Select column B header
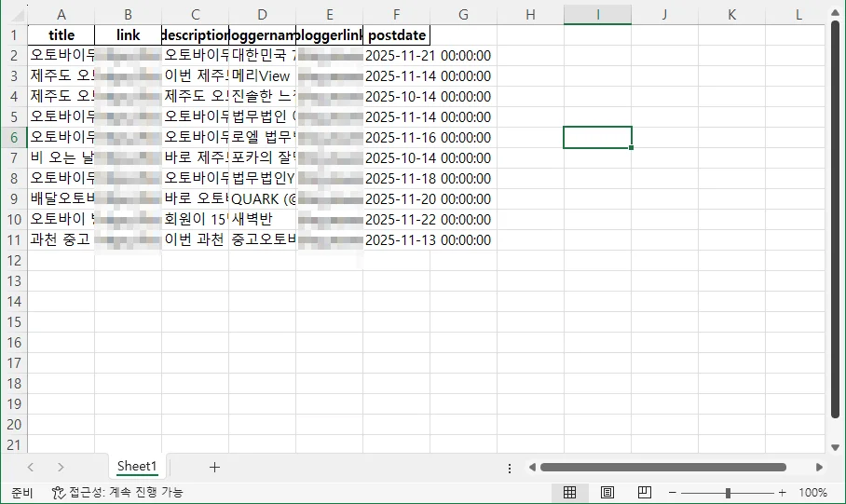Screen dimensions: 846x504 pos(128,15)
